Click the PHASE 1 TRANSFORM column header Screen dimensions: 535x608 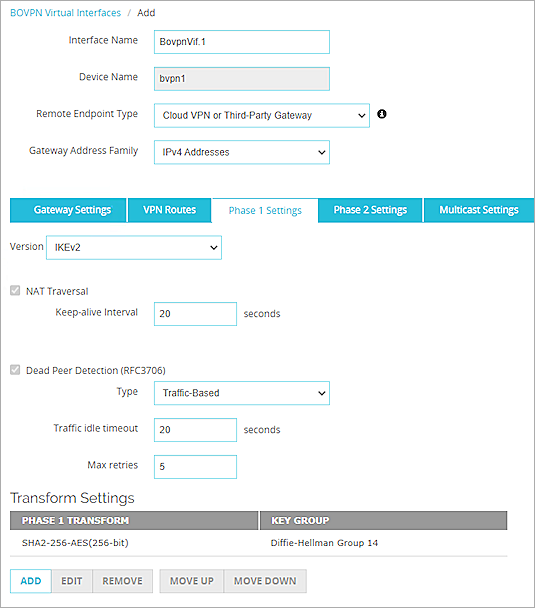point(134,520)
